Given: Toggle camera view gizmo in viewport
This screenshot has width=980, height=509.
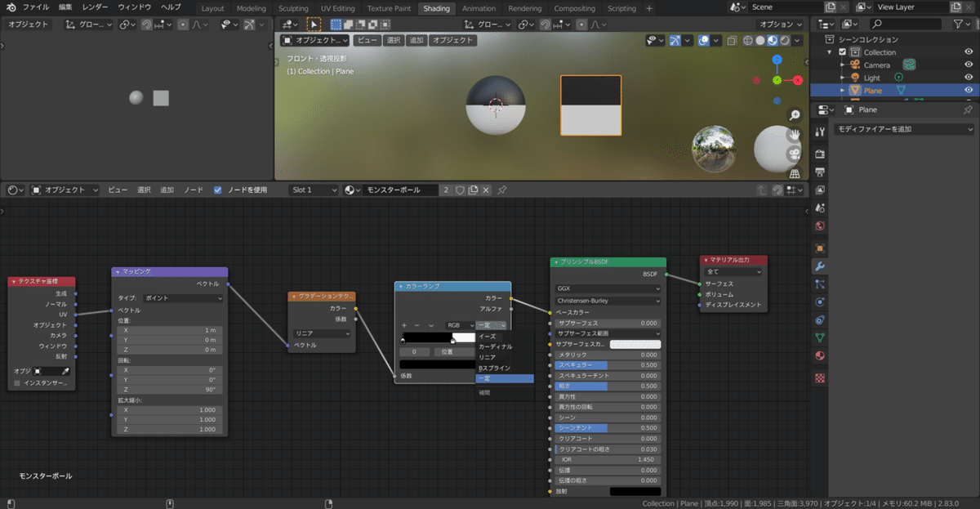Looking at the screenshot, I should pyautogui.click(x=795, y=154).
